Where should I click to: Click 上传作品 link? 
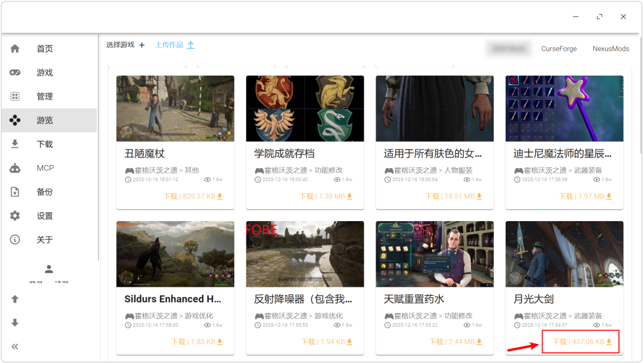click(x=175, y=45)
